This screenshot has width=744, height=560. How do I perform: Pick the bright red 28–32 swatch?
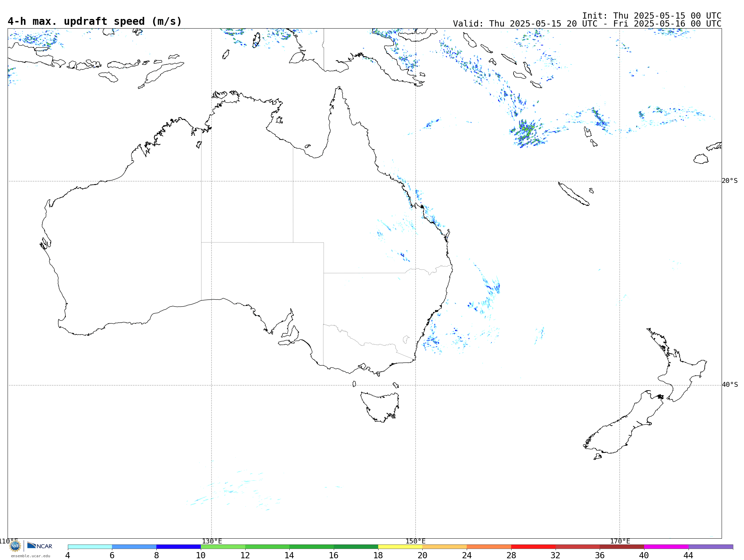[x=533, y=547]
